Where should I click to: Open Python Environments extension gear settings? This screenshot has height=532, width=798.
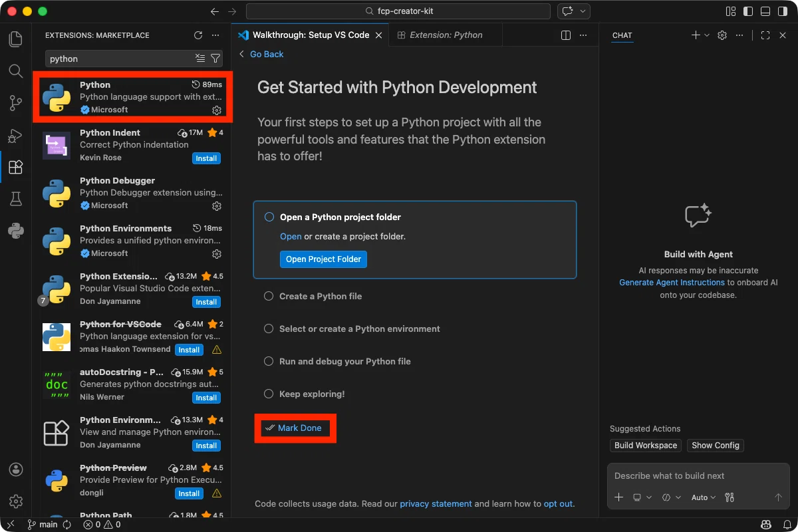click(x=216, y=254)
